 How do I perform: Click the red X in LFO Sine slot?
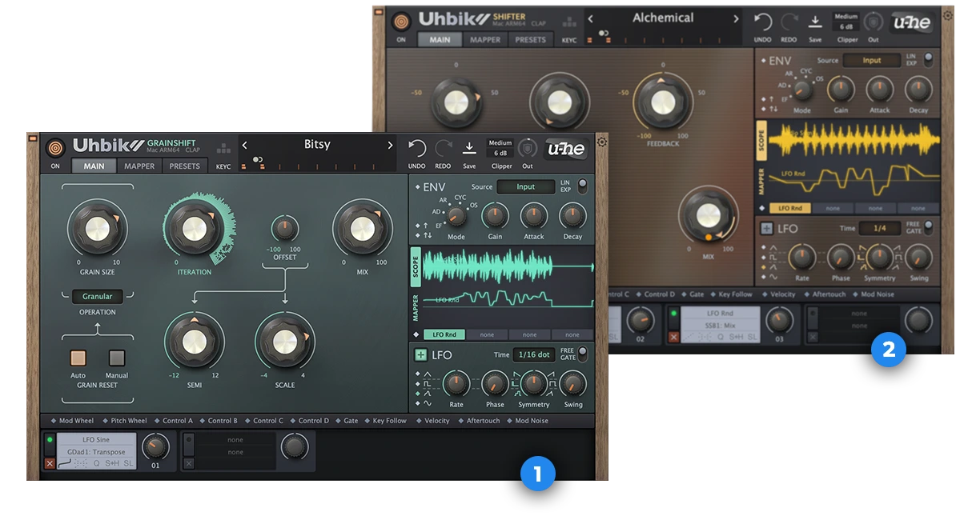click(50, 463)
